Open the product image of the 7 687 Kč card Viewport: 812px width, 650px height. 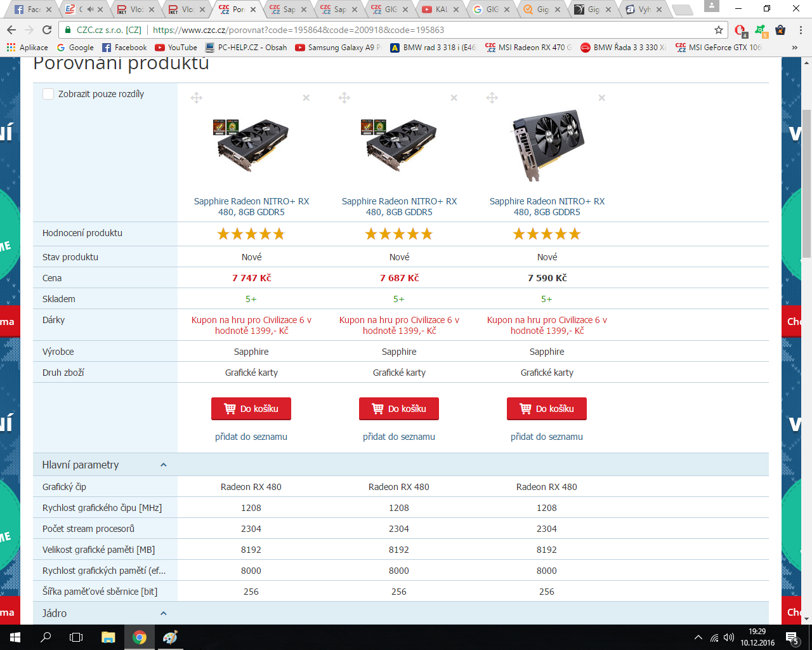pos(399,144)
